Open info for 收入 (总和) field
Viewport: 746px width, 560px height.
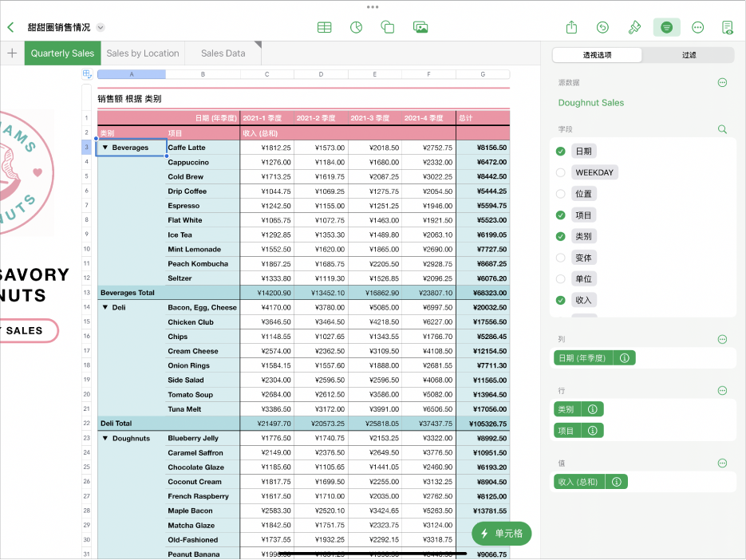(617, 482)
